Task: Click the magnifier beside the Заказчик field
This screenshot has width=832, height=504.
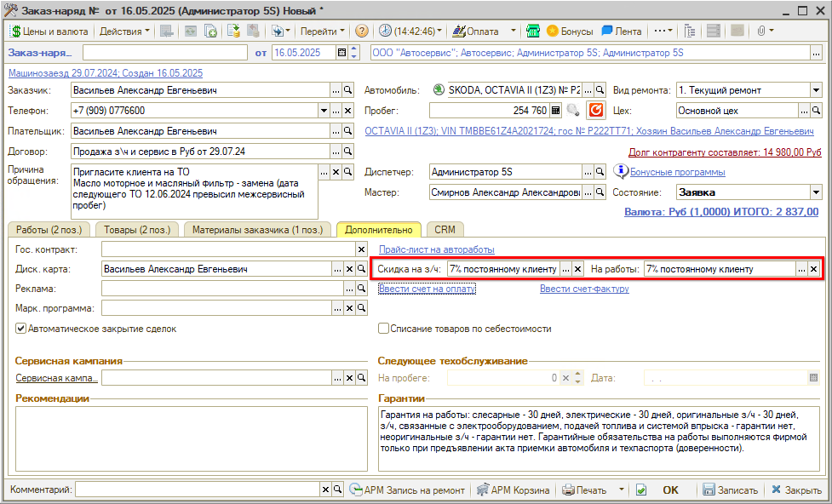Action: point(347,90)
